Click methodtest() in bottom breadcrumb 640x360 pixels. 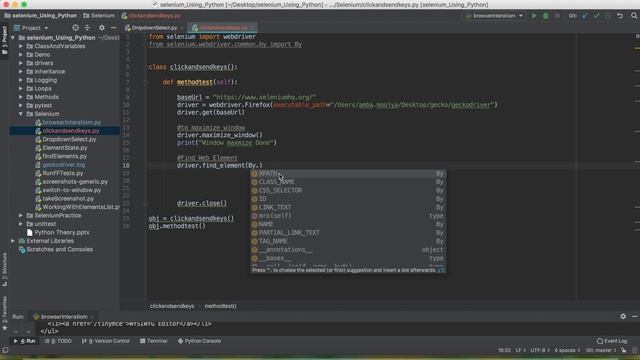click(x=220, y=306)
